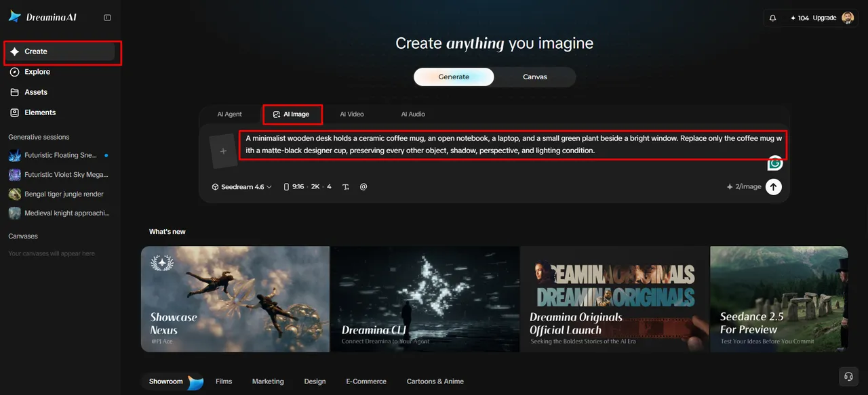This screenshot has height=395, width=868.
Task: Click the credits sparkle showing 104
Action: click(x=800, y=18)
